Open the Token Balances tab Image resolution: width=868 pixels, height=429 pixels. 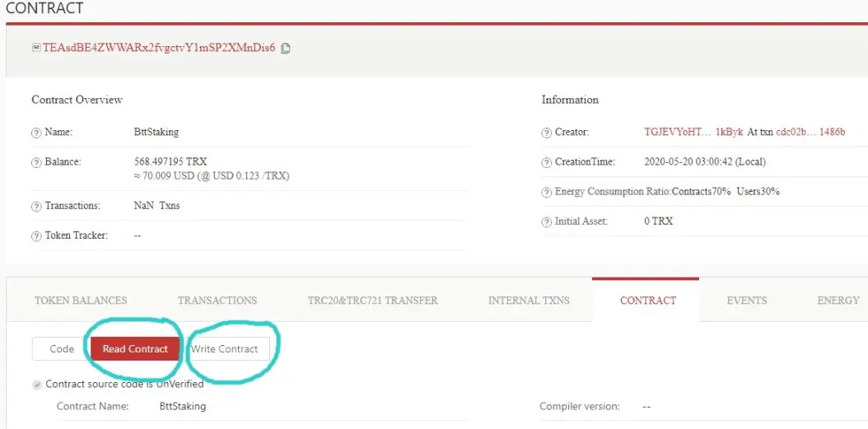click(x=81, y=301)
